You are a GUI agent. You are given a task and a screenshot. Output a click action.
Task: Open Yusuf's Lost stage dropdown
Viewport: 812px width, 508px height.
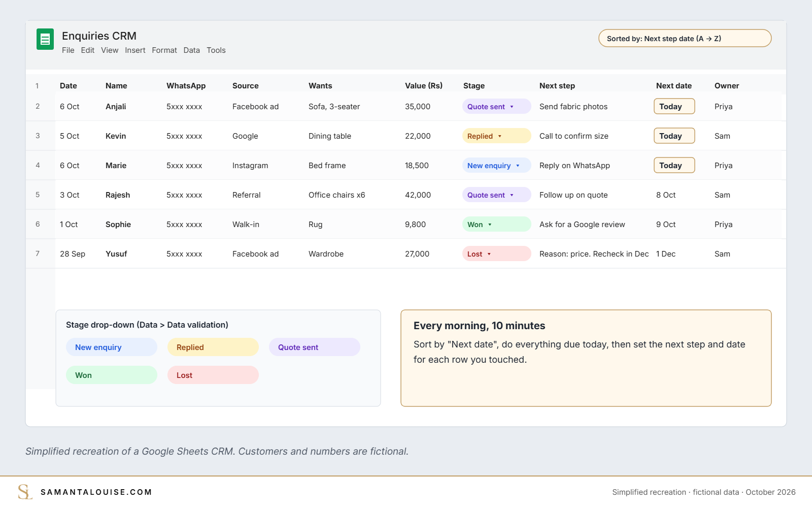tap(496, 254)
